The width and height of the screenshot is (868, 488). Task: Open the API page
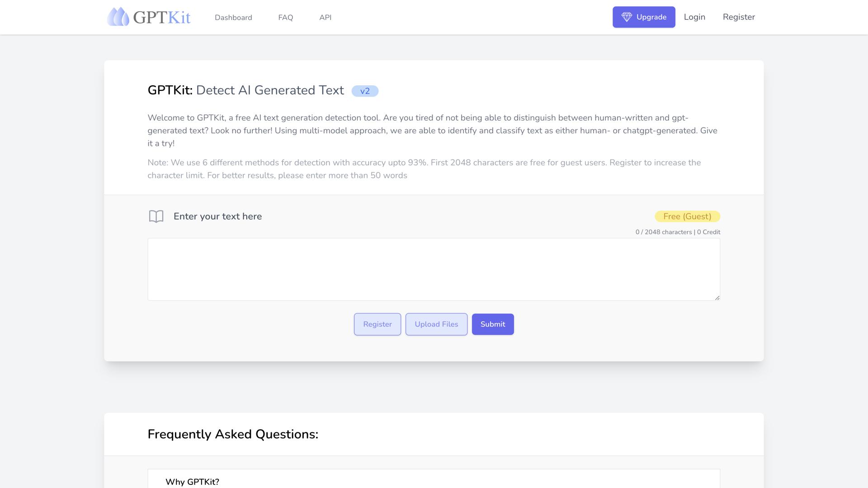click(325, 18)
